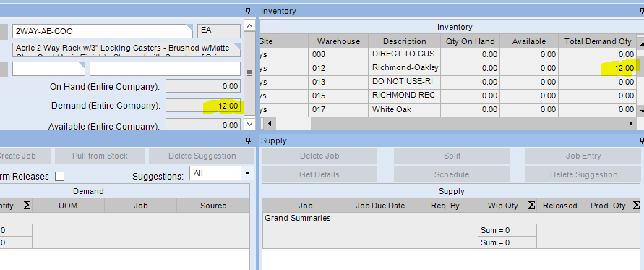Screen dimensions: 644x270
Task: Click the White Oak description cell
Action: tap(405, 110)
